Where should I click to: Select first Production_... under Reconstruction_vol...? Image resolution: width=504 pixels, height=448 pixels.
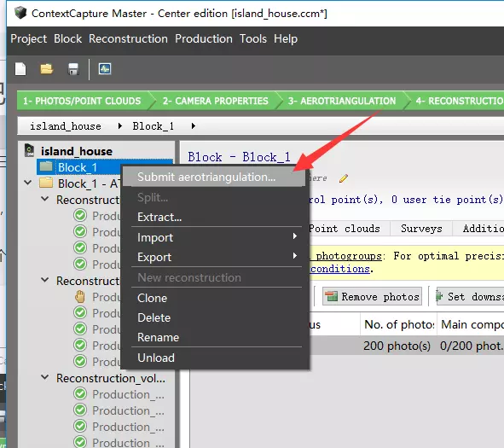(128, 394)
